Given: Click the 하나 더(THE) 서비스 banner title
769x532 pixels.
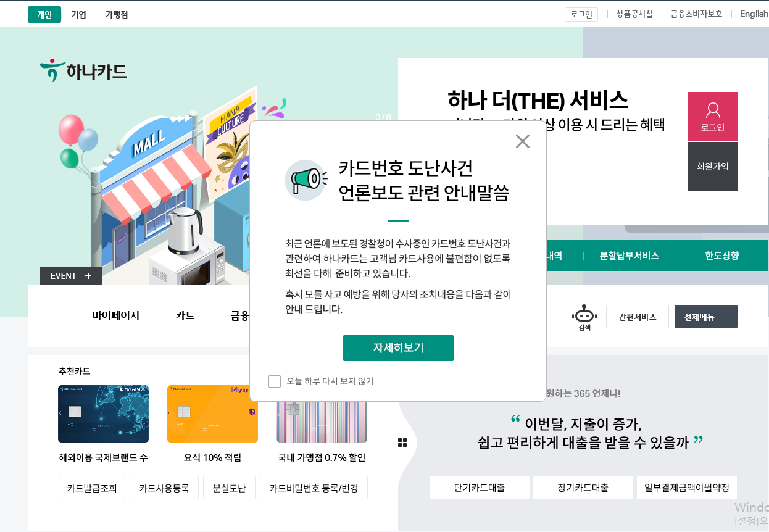Looking at the screenshot, I should click(538, 100).
